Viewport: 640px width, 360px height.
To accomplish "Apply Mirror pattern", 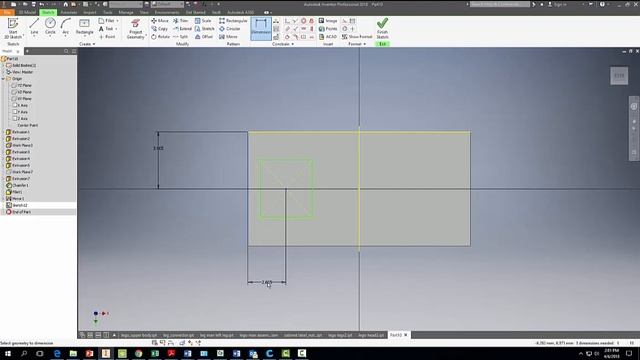I will click(x=228, y=37).
